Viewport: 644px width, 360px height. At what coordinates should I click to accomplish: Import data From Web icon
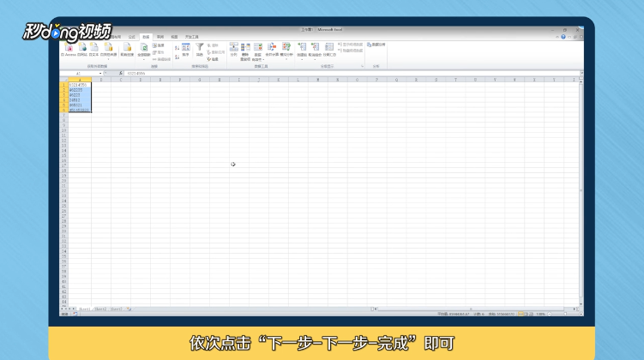pos(82,48)
